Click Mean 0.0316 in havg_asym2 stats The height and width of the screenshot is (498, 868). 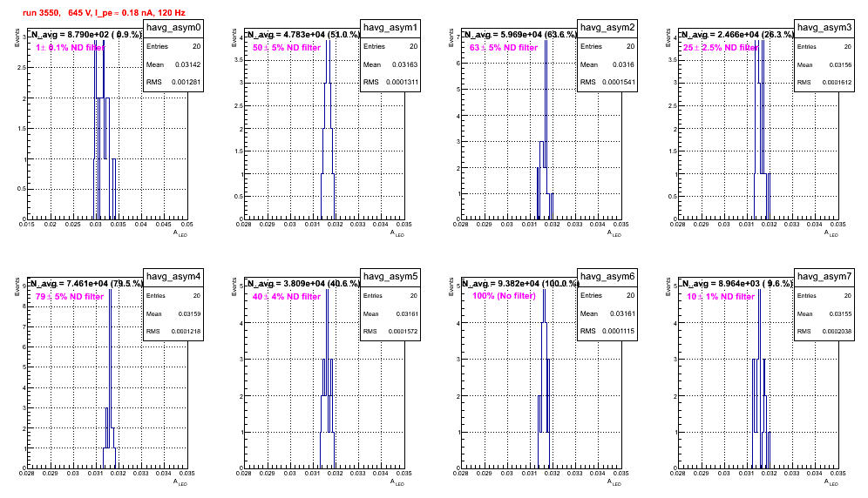pyautogui.click(x=607, y=64)
